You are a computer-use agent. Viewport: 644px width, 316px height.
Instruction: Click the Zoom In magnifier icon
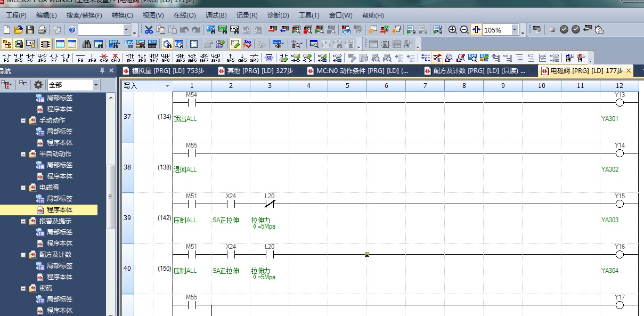coord(453,30)
